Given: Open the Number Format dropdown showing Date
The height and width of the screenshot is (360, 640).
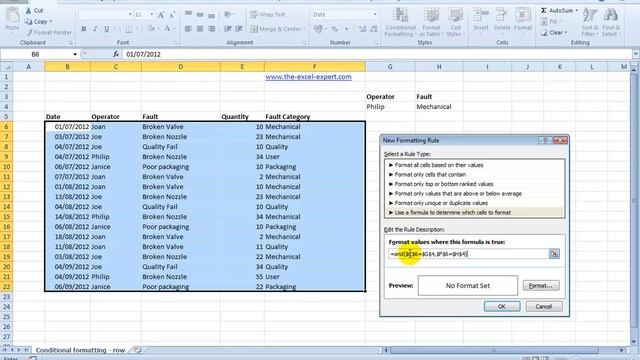Looking at the screenshot, I should pos(375,15).
